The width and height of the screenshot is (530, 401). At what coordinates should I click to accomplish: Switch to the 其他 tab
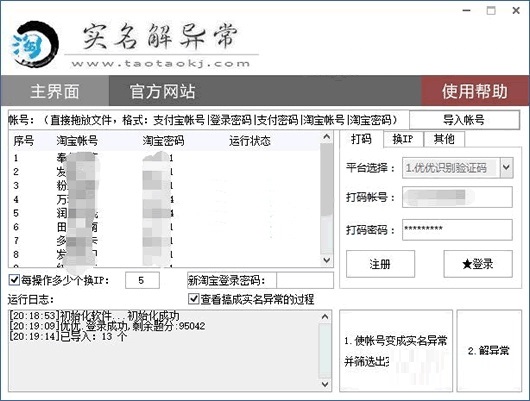[444, 139]
